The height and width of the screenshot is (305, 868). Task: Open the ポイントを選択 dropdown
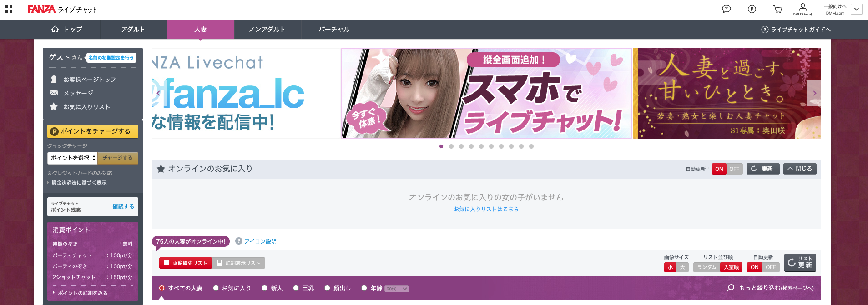(x=72, y=158)
